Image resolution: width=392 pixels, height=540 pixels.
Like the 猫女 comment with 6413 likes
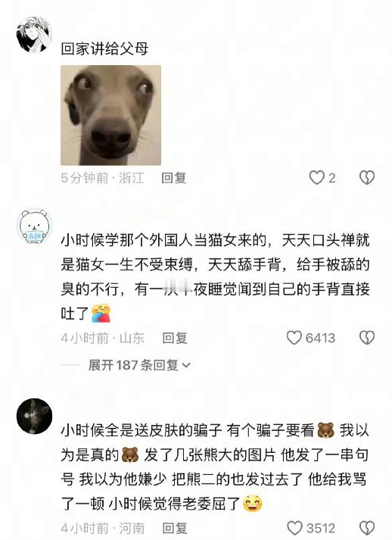coord(294,338)
